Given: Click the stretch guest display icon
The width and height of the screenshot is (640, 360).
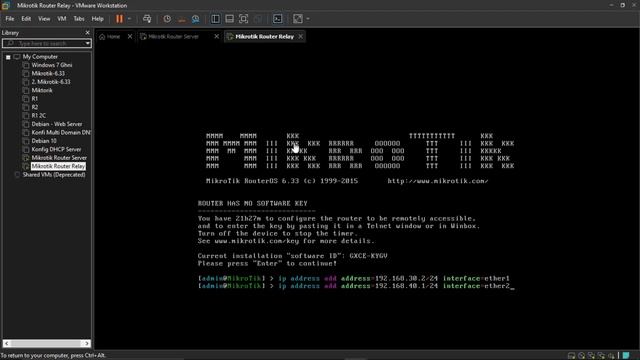Looking at the screenshot, I should 298,19.
